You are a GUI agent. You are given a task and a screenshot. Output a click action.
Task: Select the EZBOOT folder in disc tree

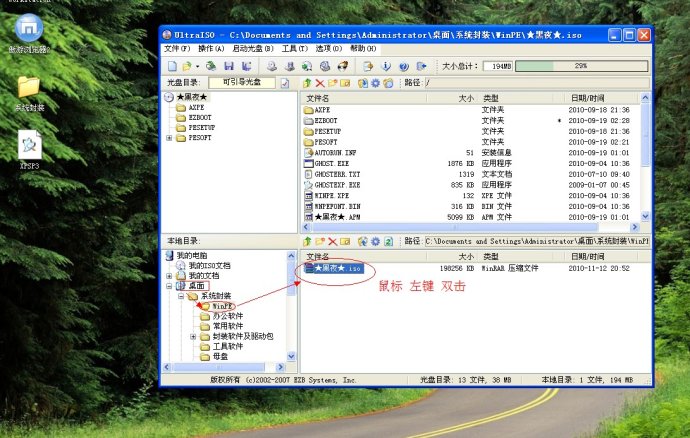[x=200, y=118]
